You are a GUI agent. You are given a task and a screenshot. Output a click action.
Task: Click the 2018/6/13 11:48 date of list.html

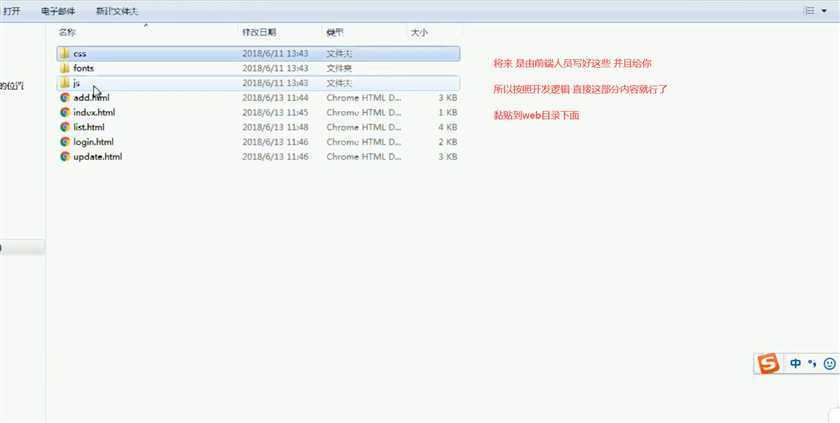tap(275, 127)
